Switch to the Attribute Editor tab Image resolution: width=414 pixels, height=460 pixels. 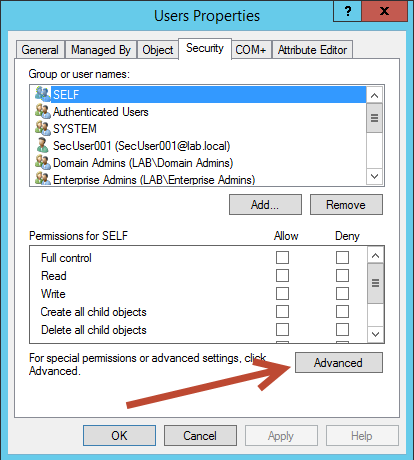coord(312,50)
